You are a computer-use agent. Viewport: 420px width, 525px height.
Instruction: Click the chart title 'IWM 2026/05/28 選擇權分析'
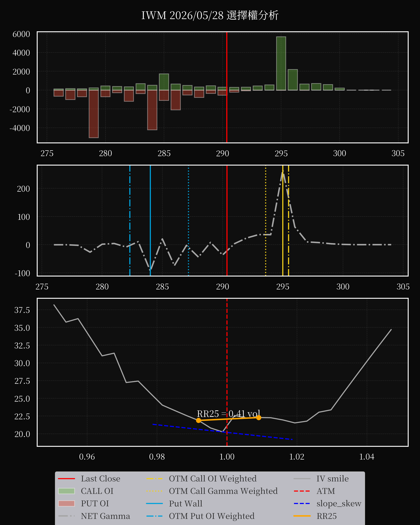pos(210,16)
